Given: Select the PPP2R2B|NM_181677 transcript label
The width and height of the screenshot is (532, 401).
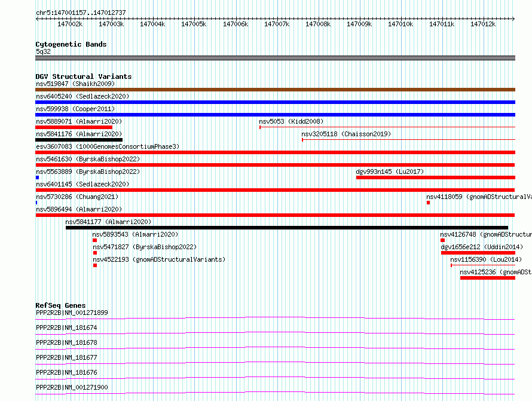Looking at the screenshot, I should pos(66,357).
